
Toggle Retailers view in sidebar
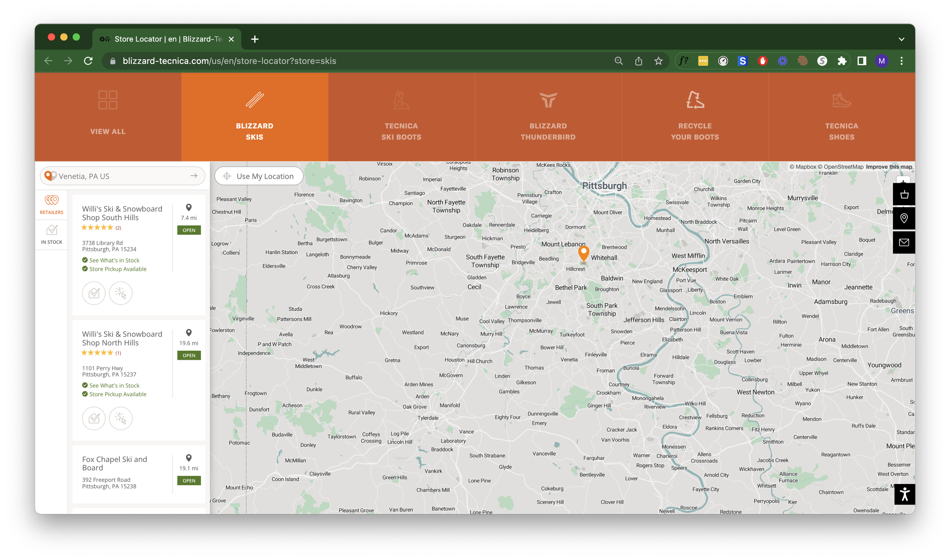click(52, 204)
